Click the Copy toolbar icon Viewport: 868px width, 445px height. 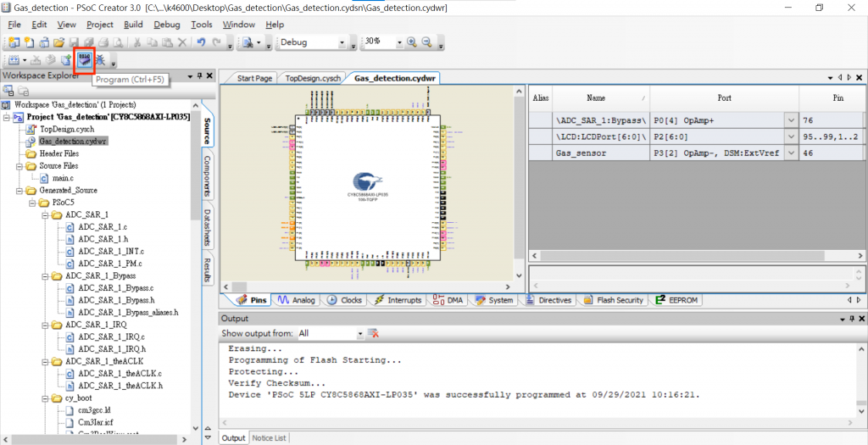click(153, 42)
